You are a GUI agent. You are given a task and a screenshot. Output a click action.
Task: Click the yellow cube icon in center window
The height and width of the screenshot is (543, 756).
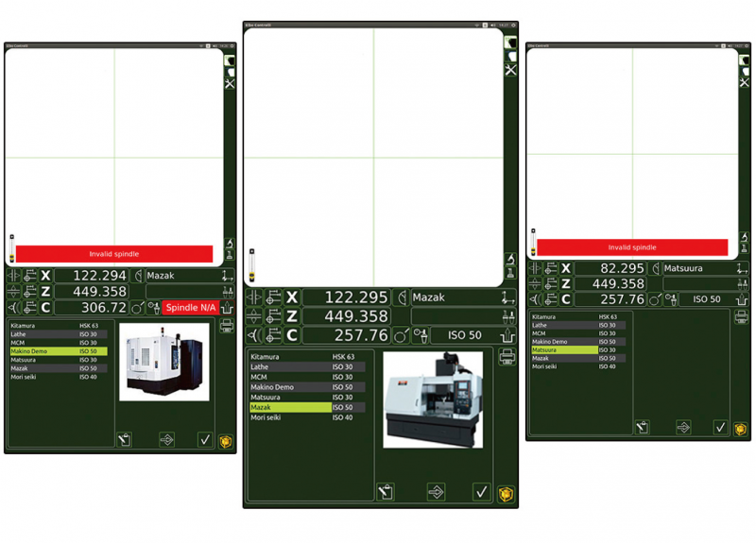click(x=506, y=493)
